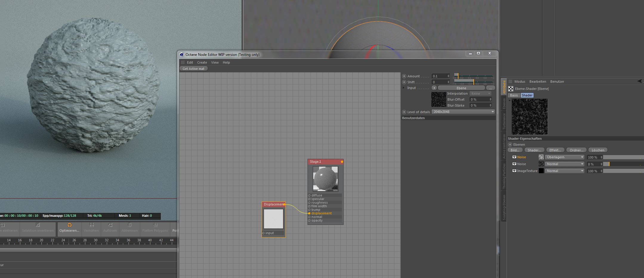
Task: Click the Bild... button
Action: [515, 150]
